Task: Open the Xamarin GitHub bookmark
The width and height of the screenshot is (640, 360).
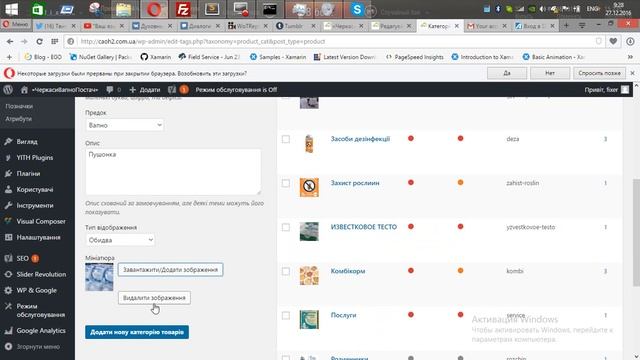Action: pos(156,57)
